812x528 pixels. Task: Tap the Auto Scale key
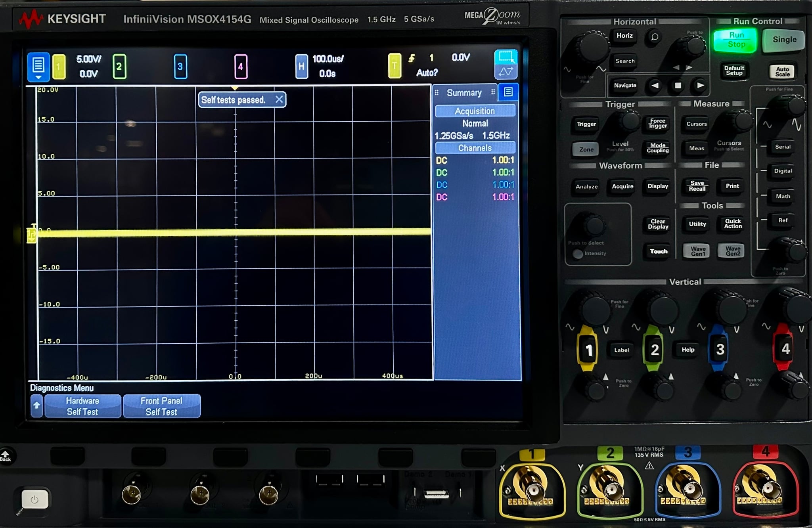click(x=782, y=72)
